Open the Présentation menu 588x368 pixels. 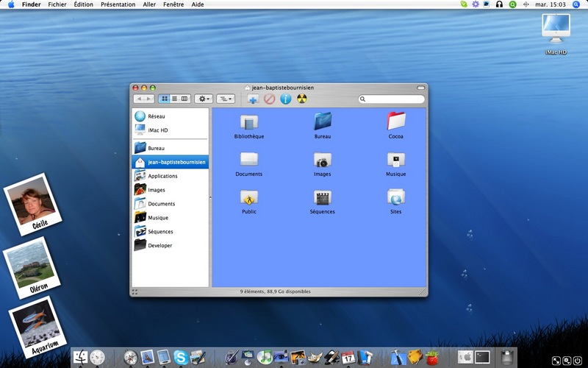click(x=118, y=4)
